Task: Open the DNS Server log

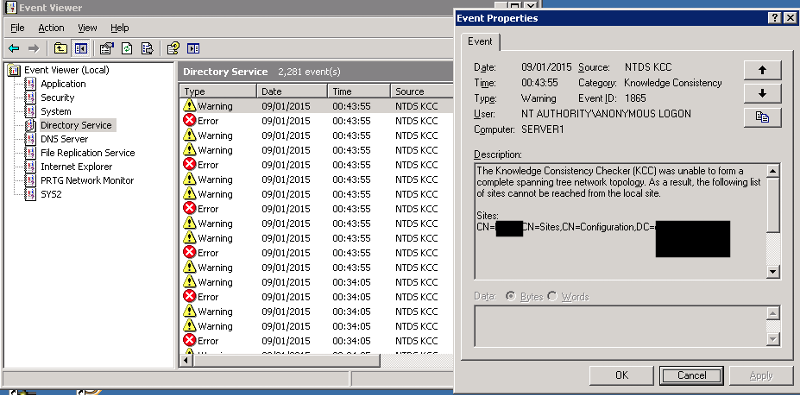Action: pos(64,139)
